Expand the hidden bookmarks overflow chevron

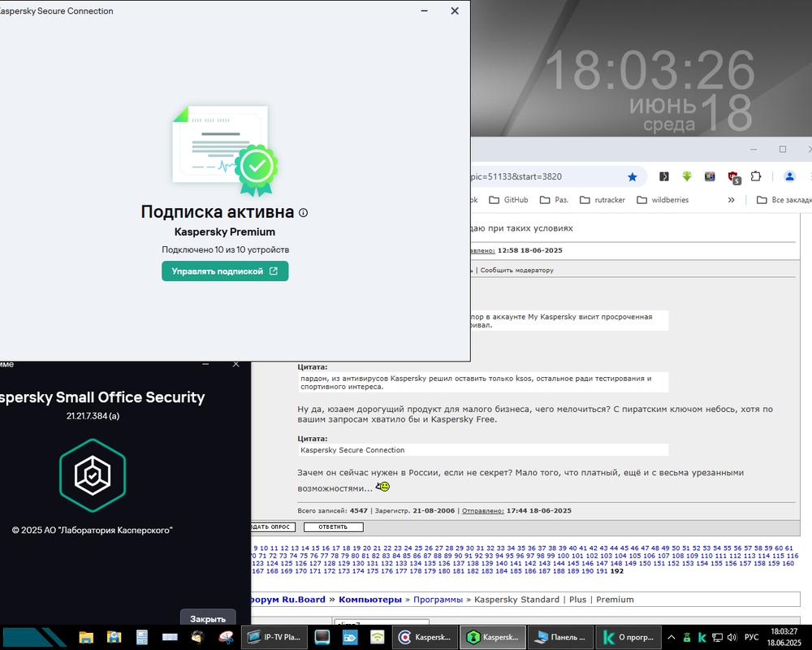pyautogui.click(x=731, y=200)
